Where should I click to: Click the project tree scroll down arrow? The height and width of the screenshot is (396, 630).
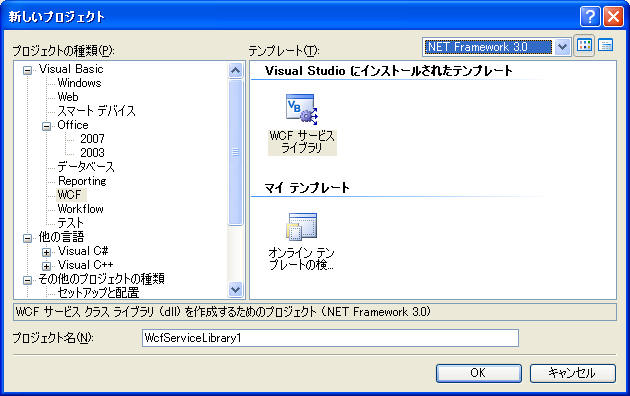point(235,289)
